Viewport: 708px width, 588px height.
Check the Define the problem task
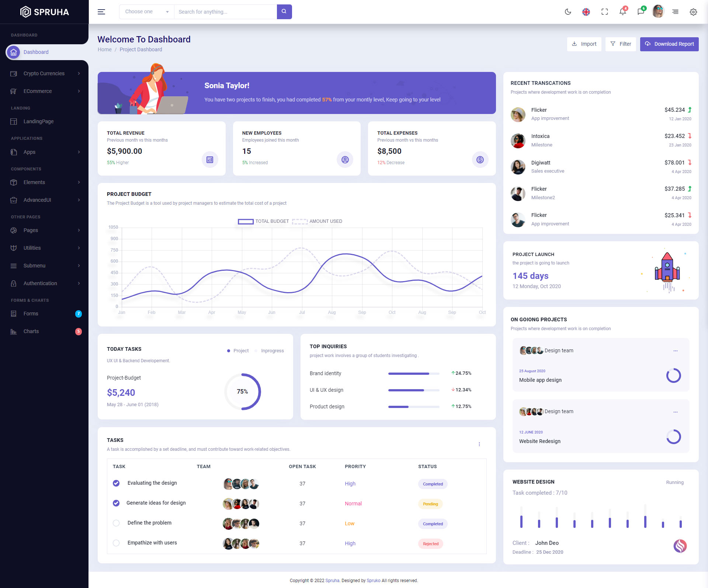pos(116,523)
